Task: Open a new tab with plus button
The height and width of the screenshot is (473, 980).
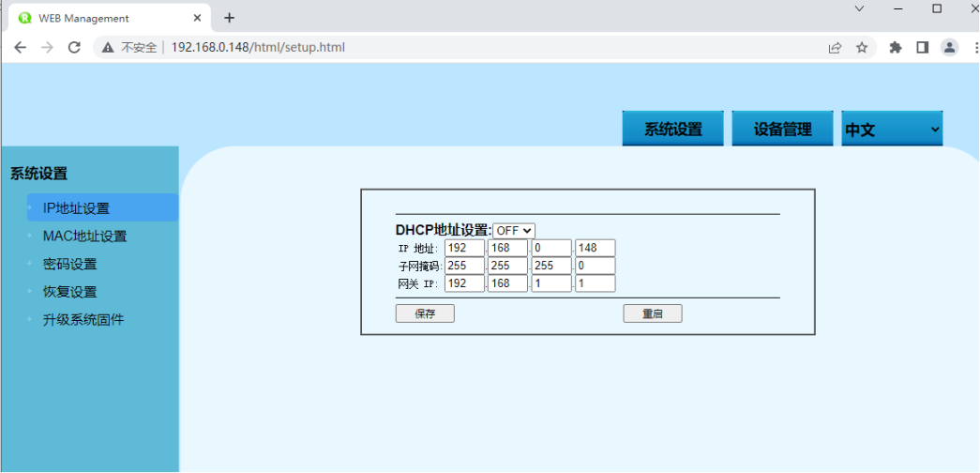Action: 229,18
